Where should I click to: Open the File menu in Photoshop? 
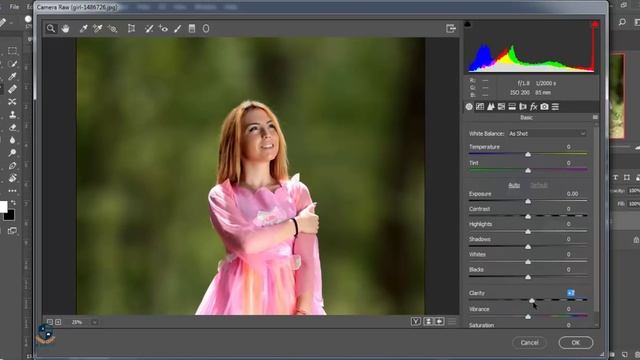coord(14,7)
